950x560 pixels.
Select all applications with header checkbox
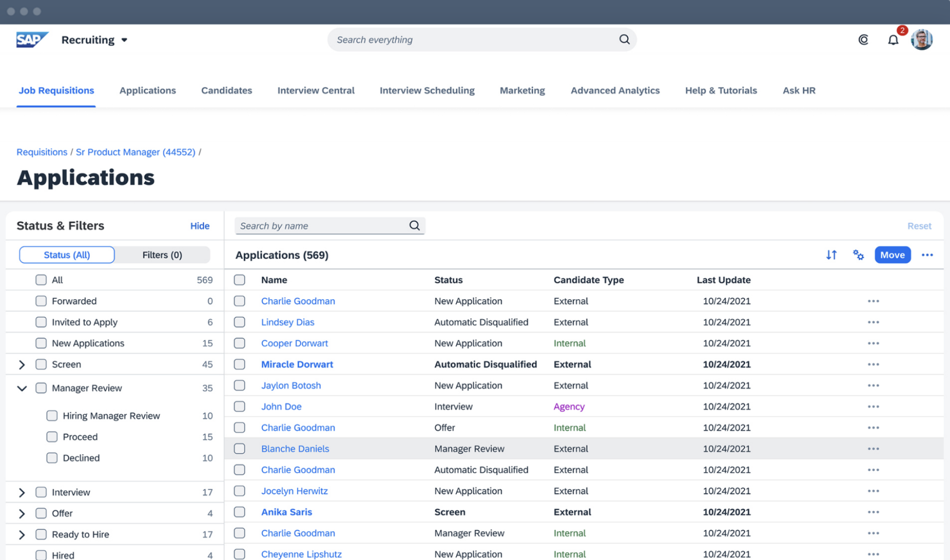pos(239,280)
